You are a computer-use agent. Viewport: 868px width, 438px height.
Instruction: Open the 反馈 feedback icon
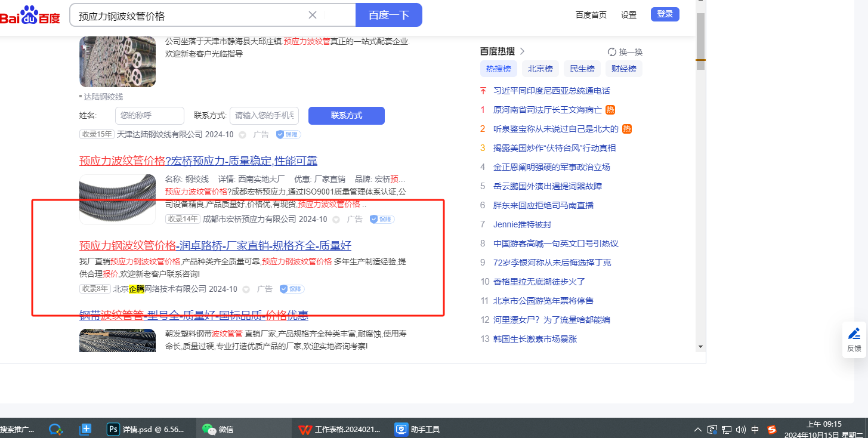(x=854, y=339)
